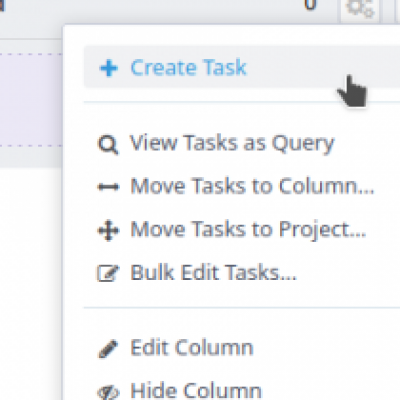The width and height of the screenshot is (400, 400).
Task: Choose Move Tasks to Column… option
Action: click(252, 186)
